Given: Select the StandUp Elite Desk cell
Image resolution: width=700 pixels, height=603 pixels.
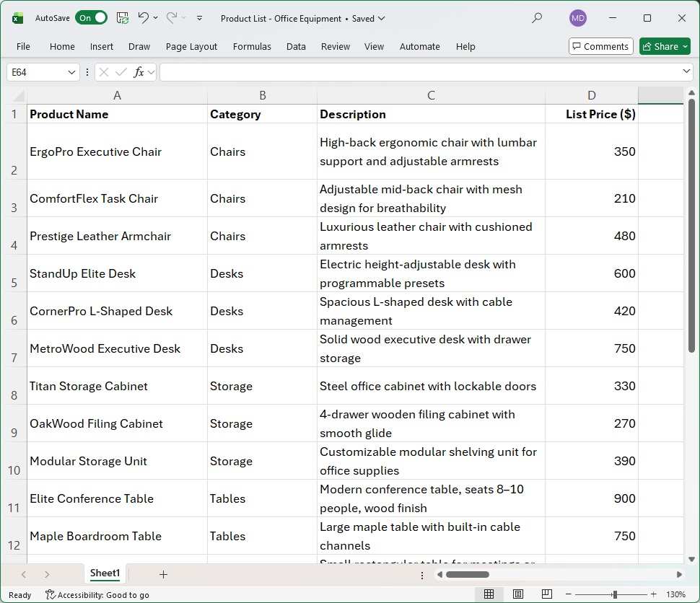Looking at the screenshot, I should coord(117,273).
